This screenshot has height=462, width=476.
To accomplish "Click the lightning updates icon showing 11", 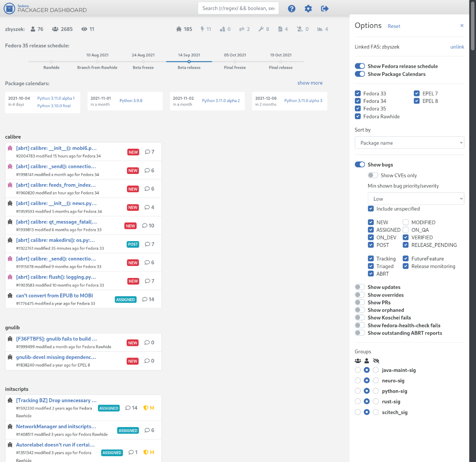I will pyautogui.click(x=202, y=29).
